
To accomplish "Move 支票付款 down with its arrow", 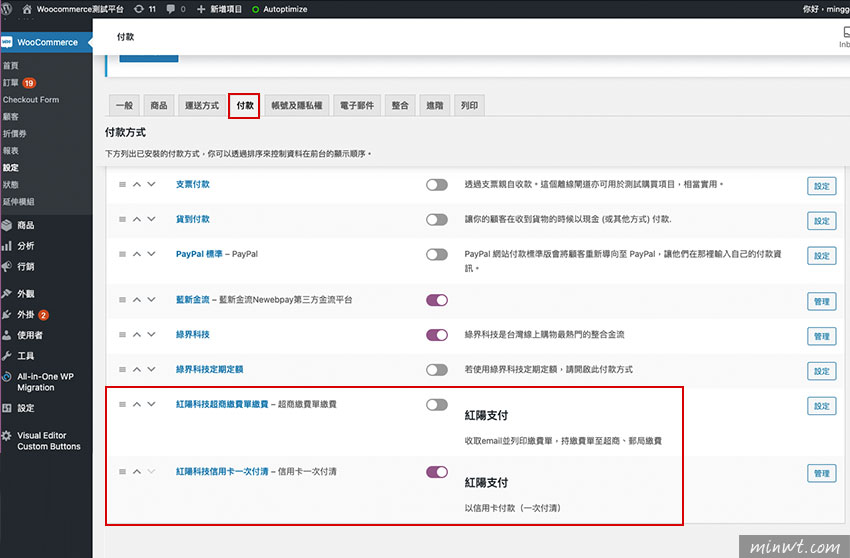I will coord(151,184).
